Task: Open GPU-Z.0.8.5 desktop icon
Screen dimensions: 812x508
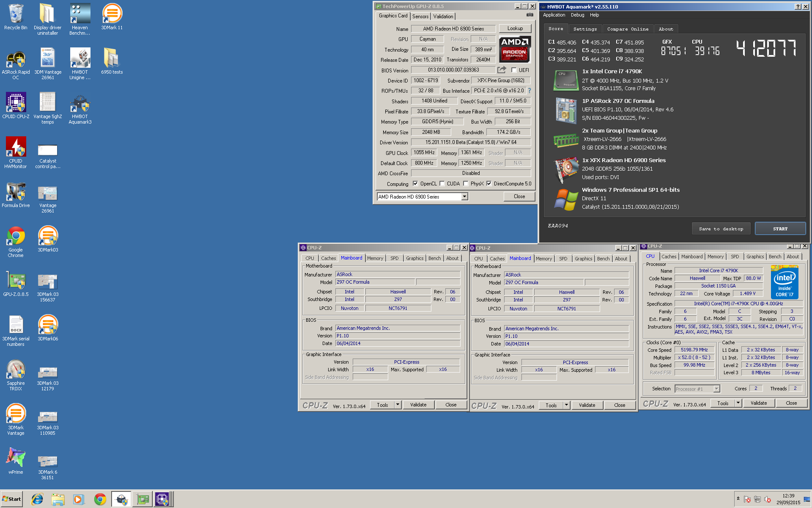Action: click(16, 284)
